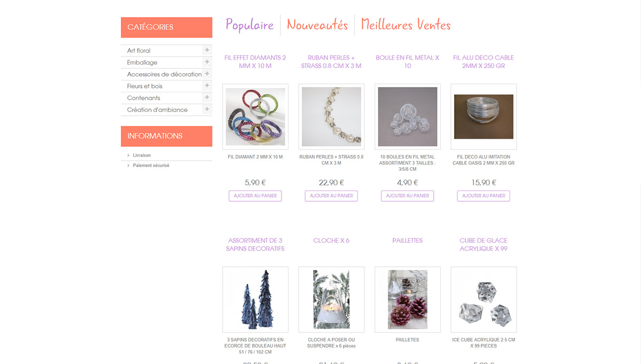
Task: Expand the Emballage category plus icon
Action: click(207, 62)
